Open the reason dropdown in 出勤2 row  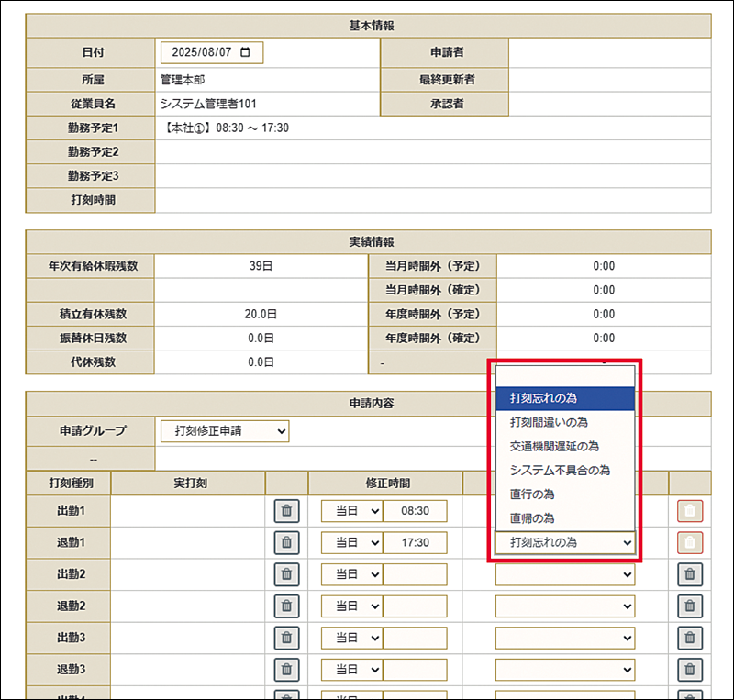point(565,575)
